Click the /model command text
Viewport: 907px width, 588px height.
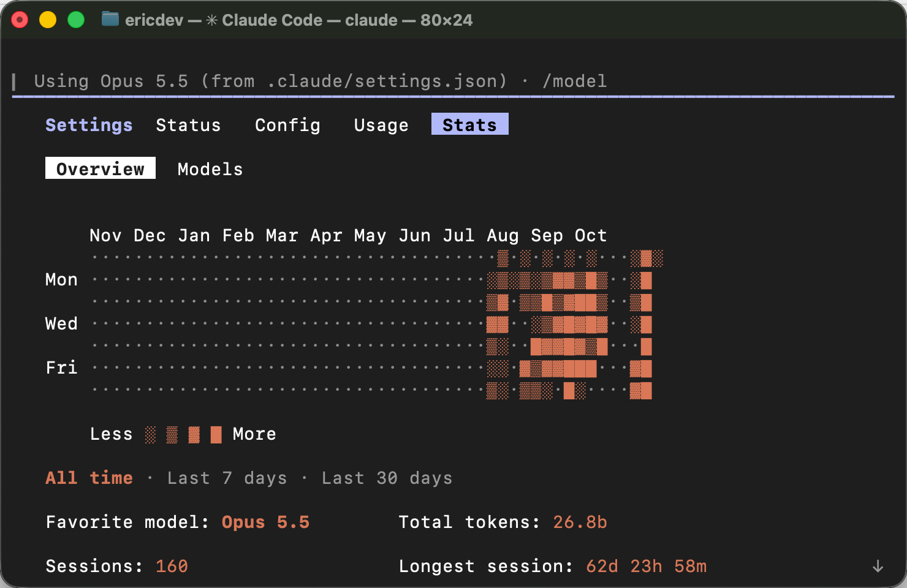(575, 81)
